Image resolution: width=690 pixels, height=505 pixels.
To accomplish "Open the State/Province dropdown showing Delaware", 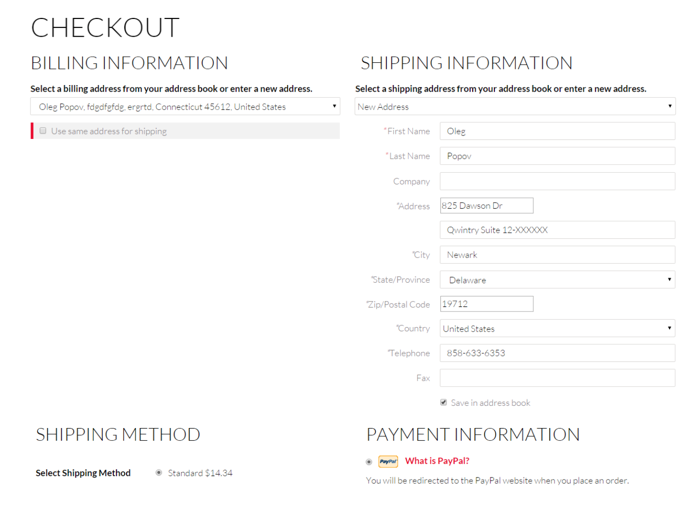I will coord(557,280).
